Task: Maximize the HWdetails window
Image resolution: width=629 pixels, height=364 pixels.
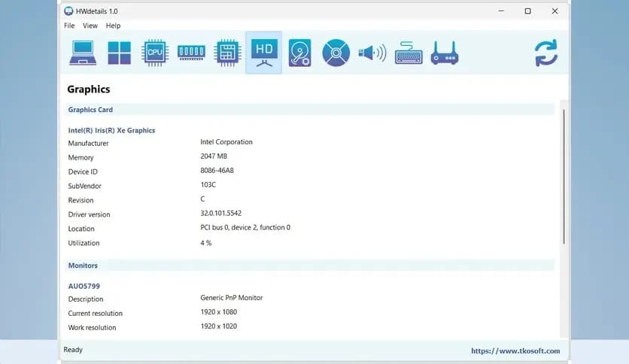Action: point(528,11)
